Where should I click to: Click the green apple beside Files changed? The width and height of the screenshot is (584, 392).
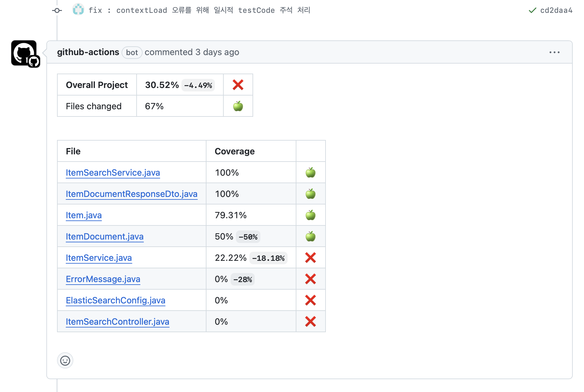point(238,106)
